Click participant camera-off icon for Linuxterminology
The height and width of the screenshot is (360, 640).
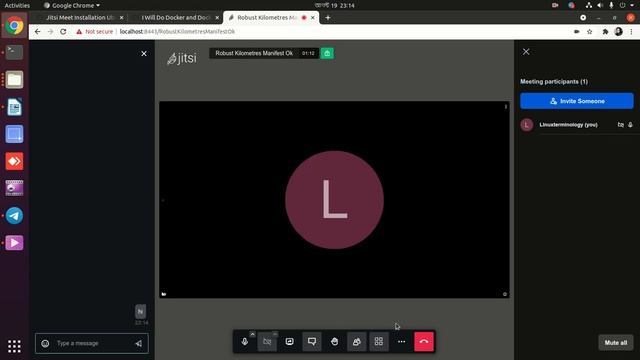click(621, 125)
